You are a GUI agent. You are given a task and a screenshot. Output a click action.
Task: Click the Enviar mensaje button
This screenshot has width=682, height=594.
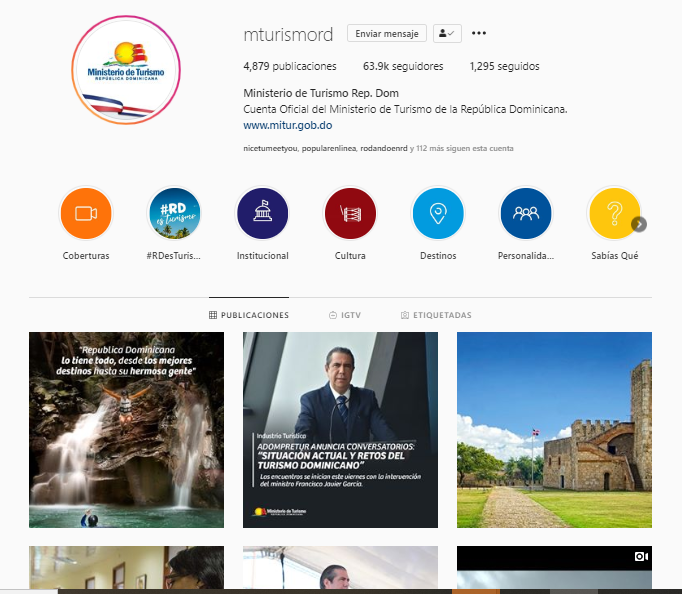click(x=387, y=33)
